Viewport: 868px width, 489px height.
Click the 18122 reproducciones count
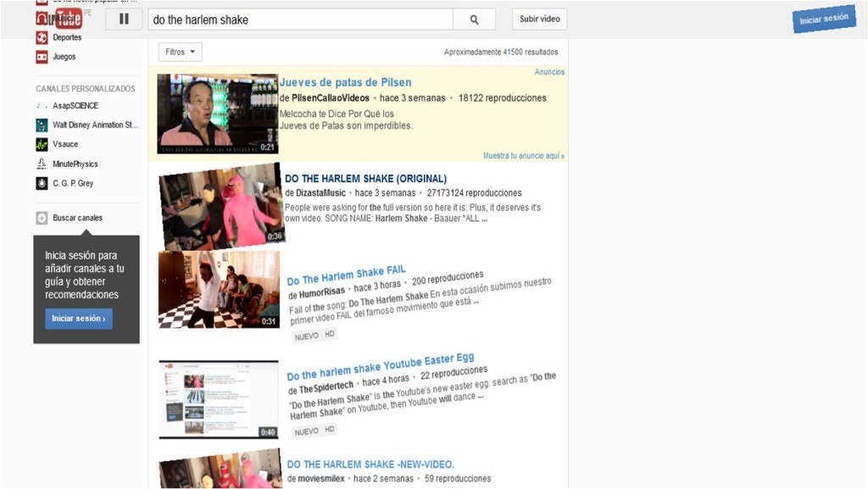pos(502,98)
